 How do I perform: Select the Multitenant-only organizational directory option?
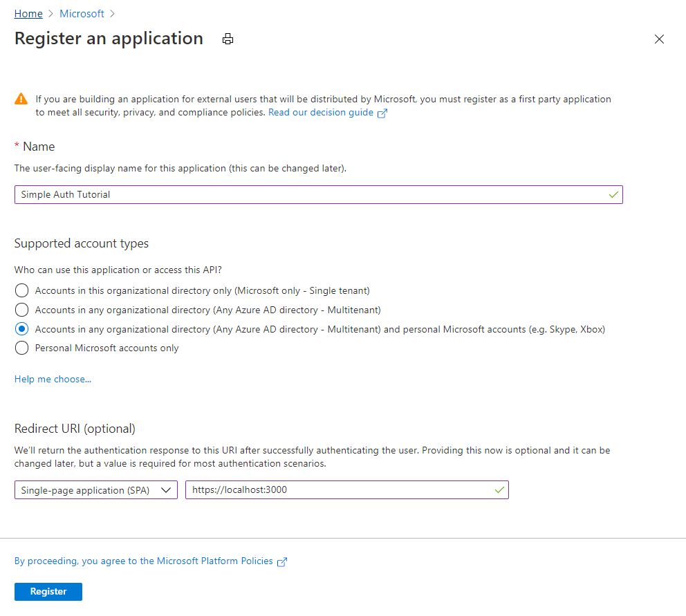22,310
